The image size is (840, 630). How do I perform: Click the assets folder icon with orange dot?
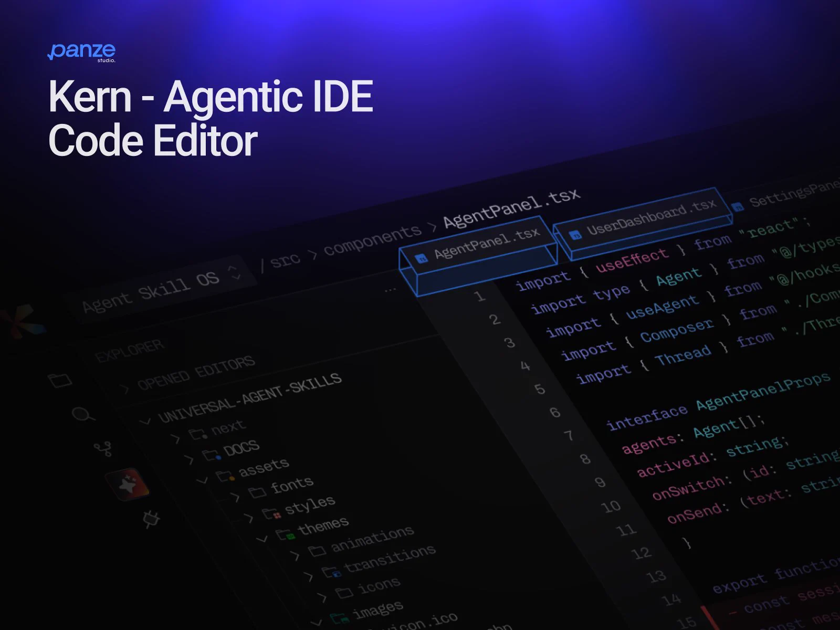coord(226,476)
